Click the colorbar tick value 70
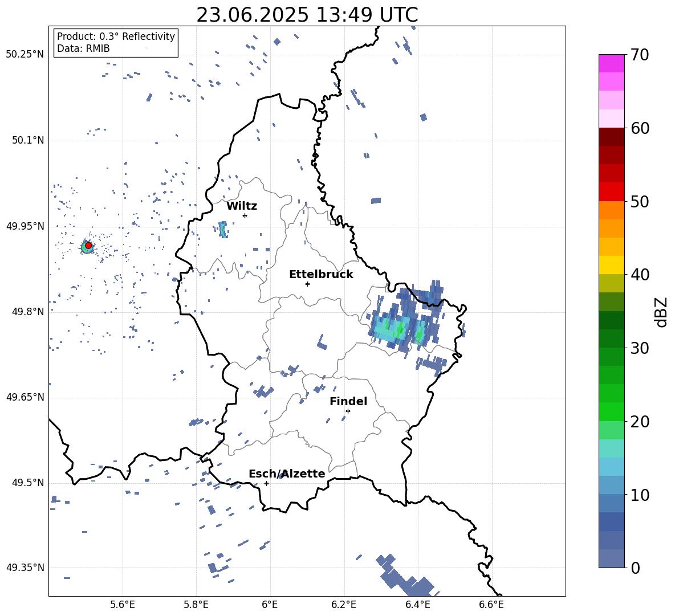The image size is (675, 616). point(640,55)
